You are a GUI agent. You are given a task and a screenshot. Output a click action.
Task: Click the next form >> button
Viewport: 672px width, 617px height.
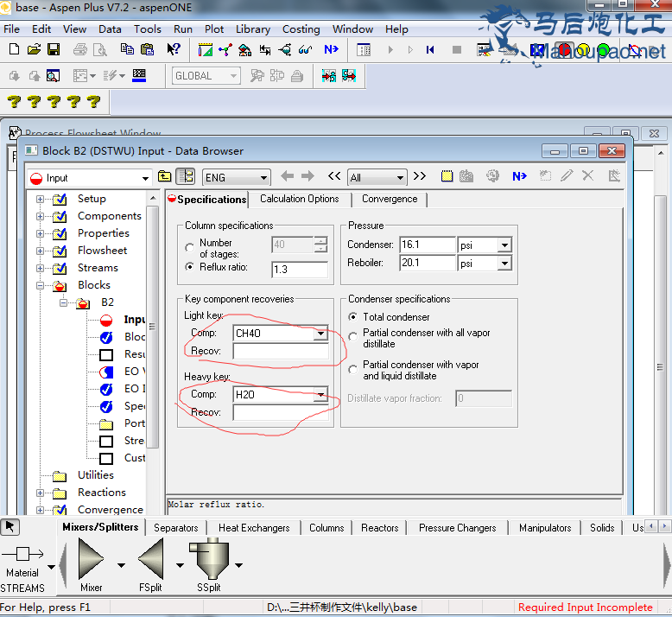tap(420, 175)
